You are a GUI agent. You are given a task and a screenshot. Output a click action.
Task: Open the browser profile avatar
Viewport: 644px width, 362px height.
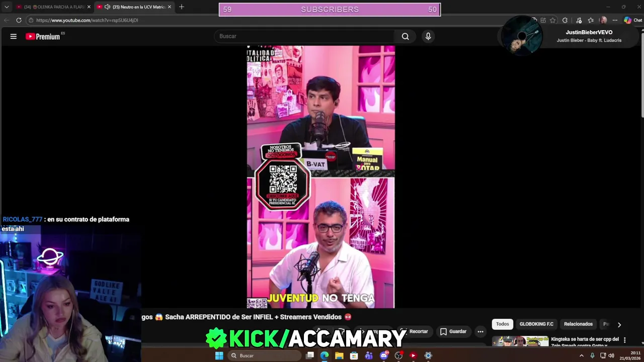coord(603,20)
